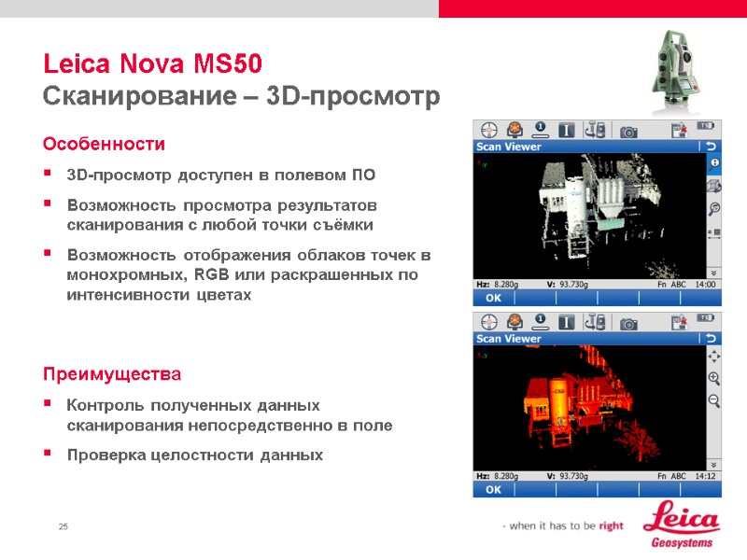Open the station 1 setup icon in the grayscale Scan Viewer
The height and width of the screenshot is (560, 747).
[x=540, y=130]
